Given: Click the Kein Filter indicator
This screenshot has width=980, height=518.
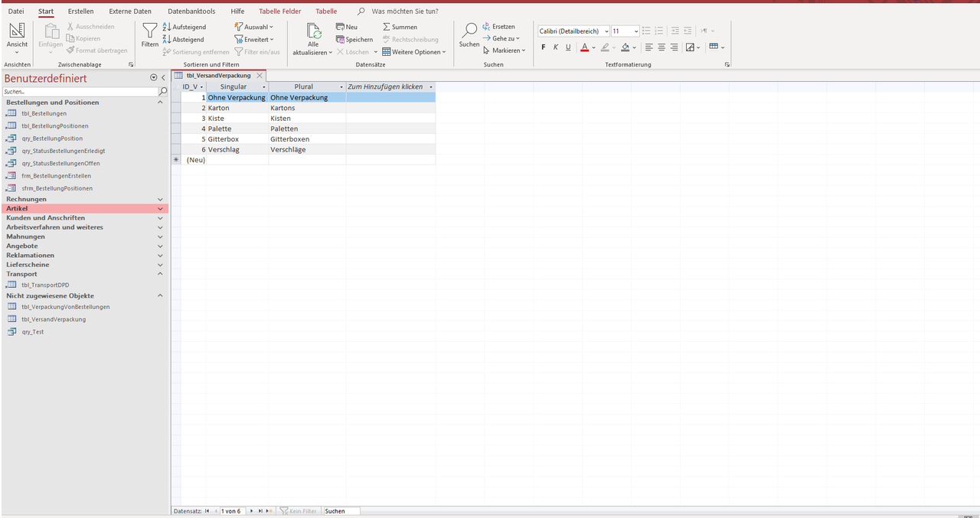Looking at the screenshot, I should point(299,510).
